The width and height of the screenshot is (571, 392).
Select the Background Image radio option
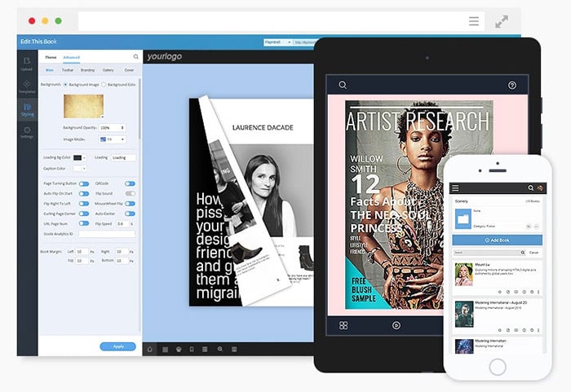pos(65,85)
